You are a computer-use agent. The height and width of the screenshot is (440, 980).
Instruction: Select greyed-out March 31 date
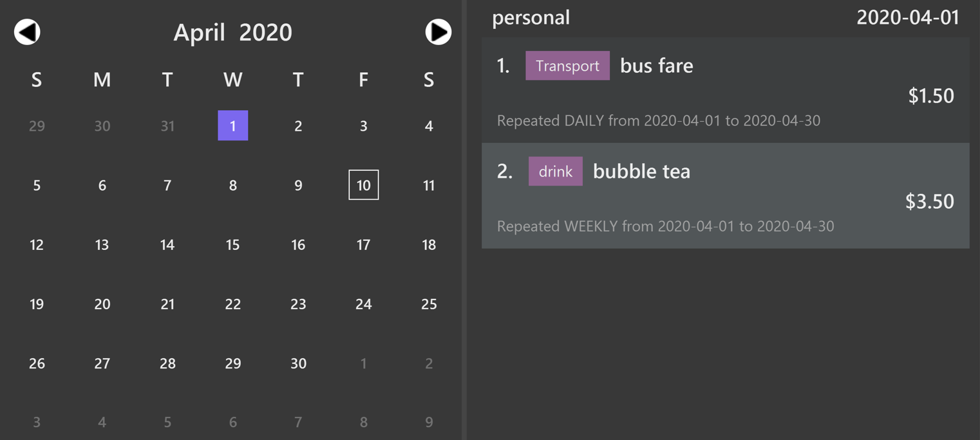click(x=167, y=126)
